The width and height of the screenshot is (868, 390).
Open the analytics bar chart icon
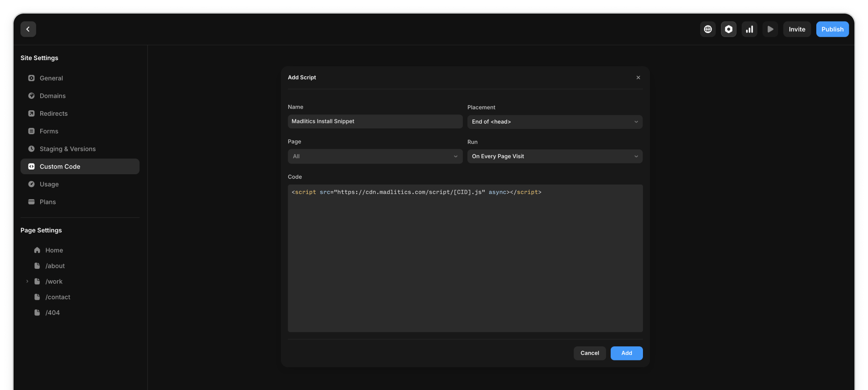[749, 29]
